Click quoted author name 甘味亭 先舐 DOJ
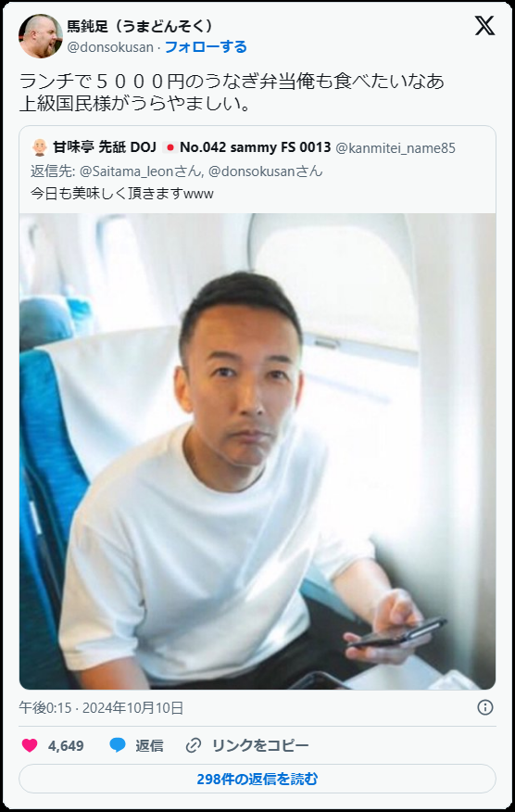 point(104,147)
